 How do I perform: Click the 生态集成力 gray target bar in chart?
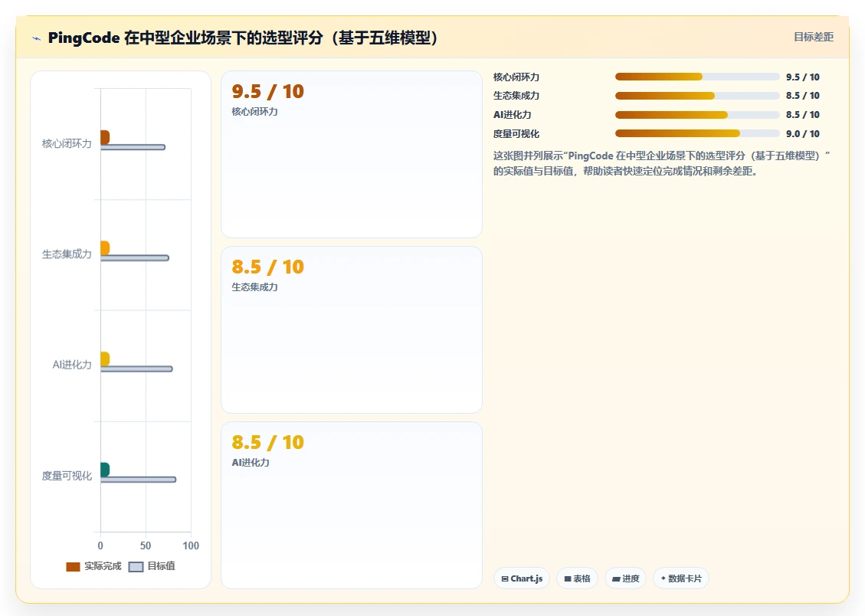(x=135, y=258)
